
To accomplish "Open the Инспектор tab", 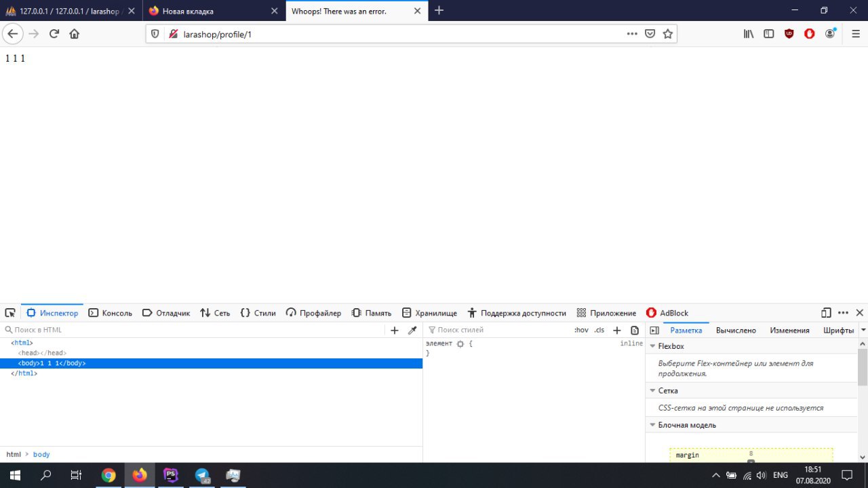I will 52,313.
